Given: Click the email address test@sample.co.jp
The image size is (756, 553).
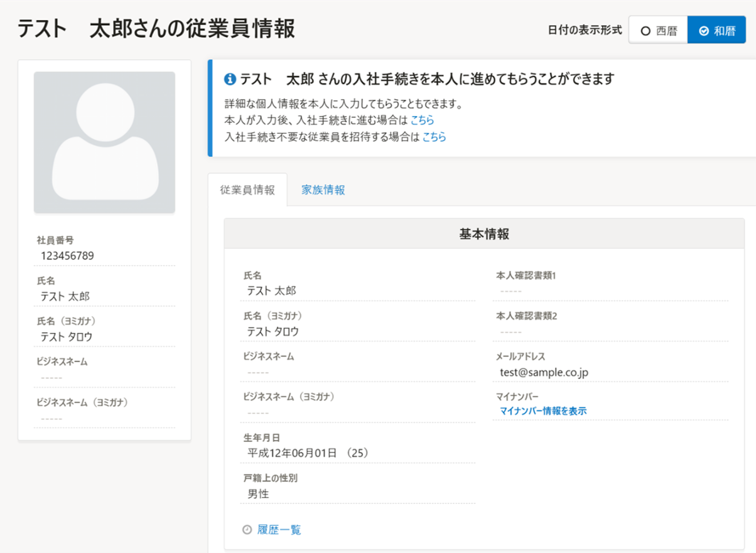Looking at the screenshot, I should tap(544, 372).
